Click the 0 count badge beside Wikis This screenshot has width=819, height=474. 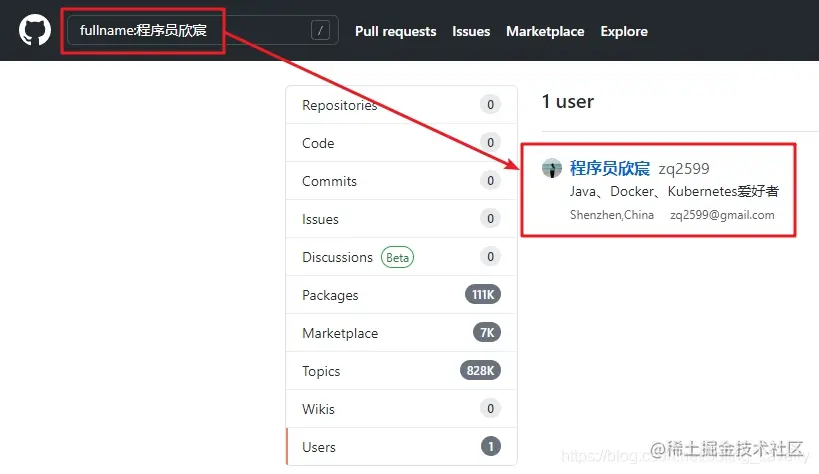(490, 408)
